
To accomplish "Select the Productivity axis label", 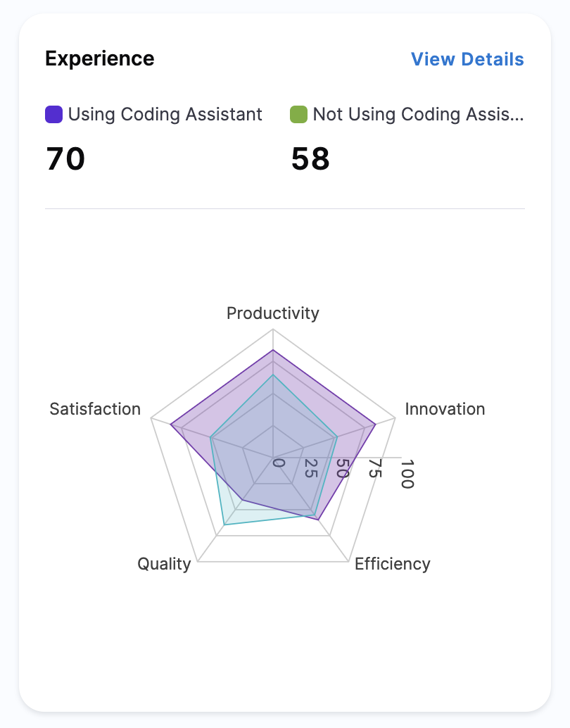I will point(273,313).
